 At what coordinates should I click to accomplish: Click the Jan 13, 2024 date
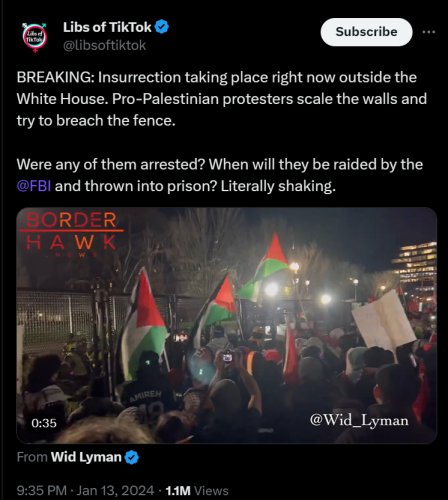115,491
